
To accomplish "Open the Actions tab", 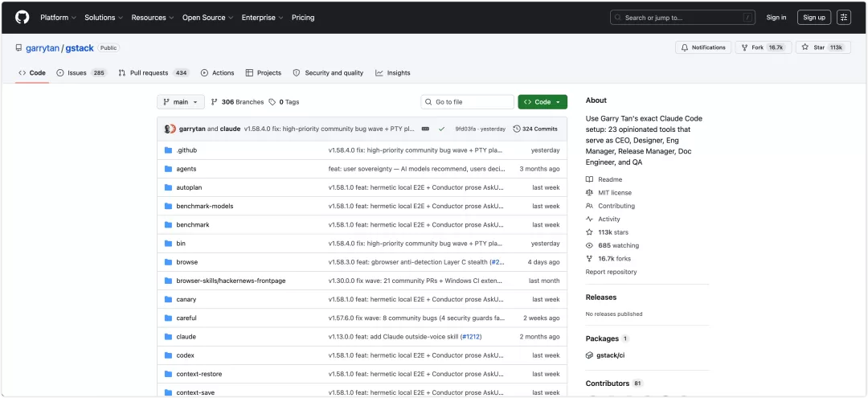I will pyautogui.click(x=218, y=73).
